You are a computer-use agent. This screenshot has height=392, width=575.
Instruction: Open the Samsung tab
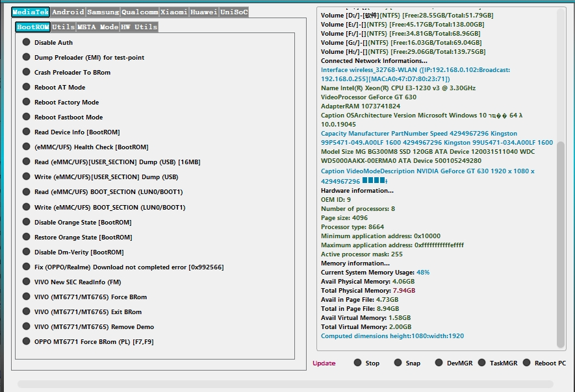tap(103, 12)
